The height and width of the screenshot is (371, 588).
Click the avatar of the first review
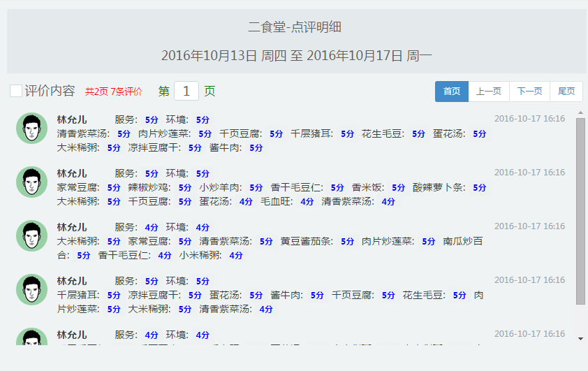pyautogui.click(x=31, y=128)
